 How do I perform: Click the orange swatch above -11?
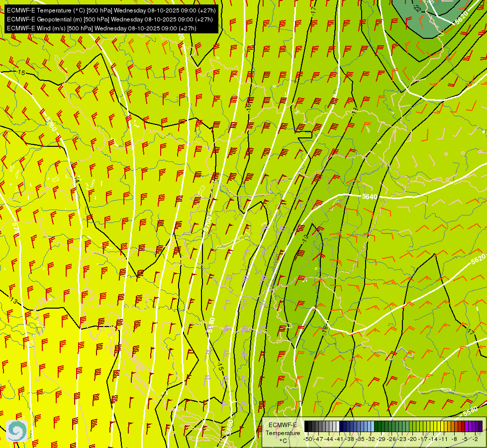point(446,426)
